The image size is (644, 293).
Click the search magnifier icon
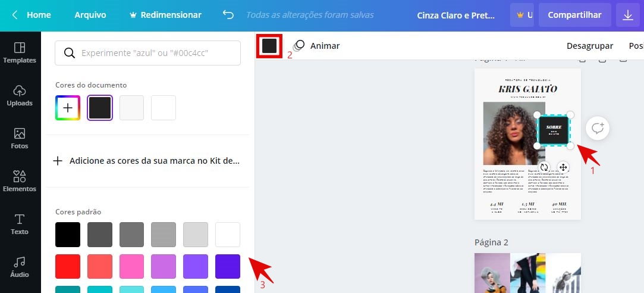coord(70,53)
